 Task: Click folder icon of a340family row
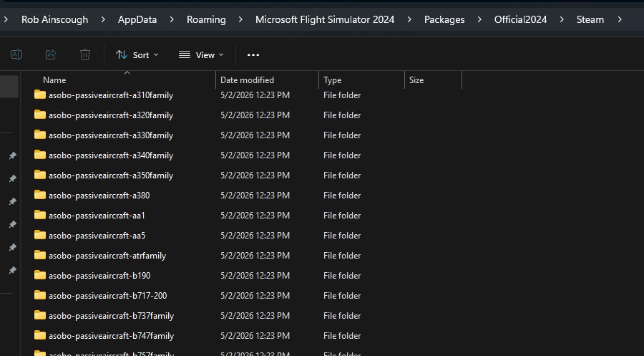[x=40, y=155]
